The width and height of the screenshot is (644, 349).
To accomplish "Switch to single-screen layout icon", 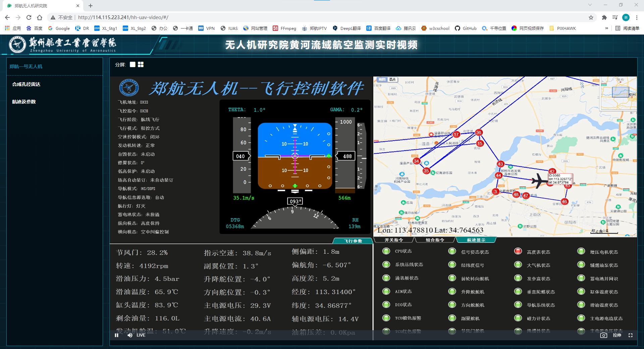I will 132,64.
